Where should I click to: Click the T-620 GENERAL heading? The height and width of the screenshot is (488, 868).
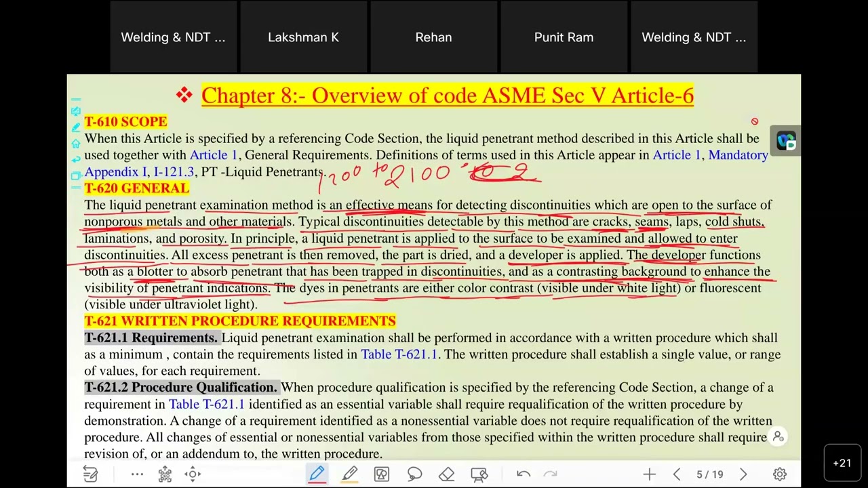pos(137,188)
